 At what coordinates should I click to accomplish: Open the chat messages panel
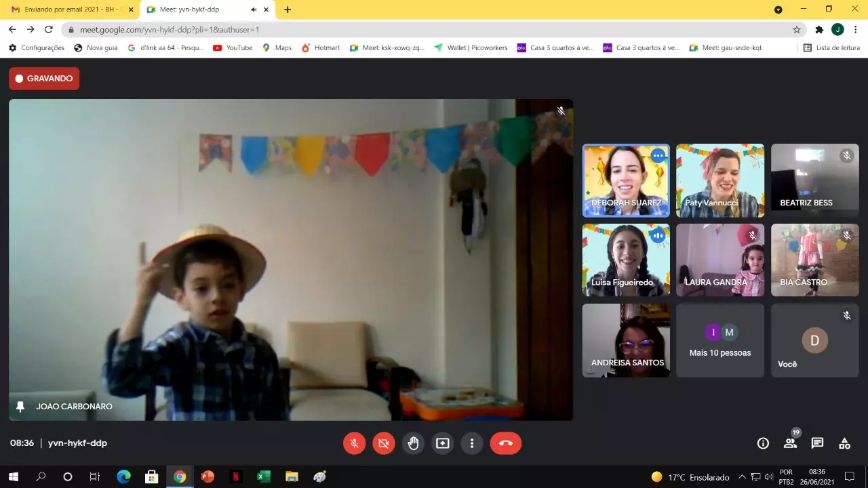click(x=817, y=443)
